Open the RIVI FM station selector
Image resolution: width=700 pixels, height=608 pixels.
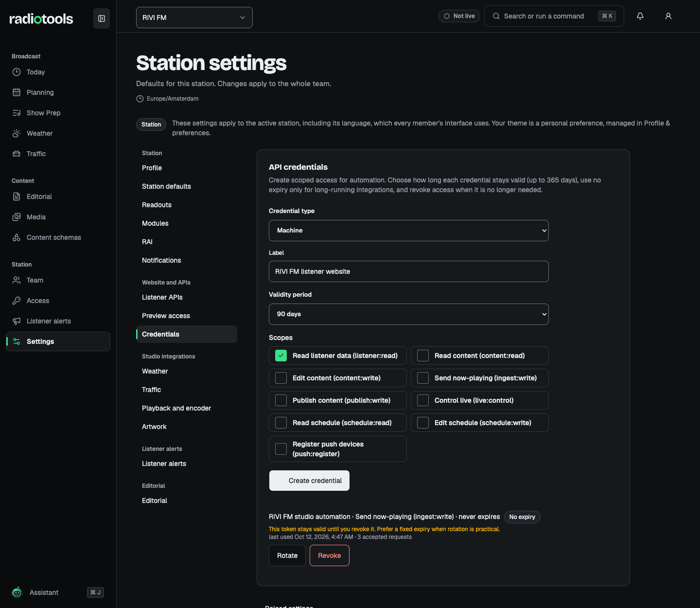point(194,18)
